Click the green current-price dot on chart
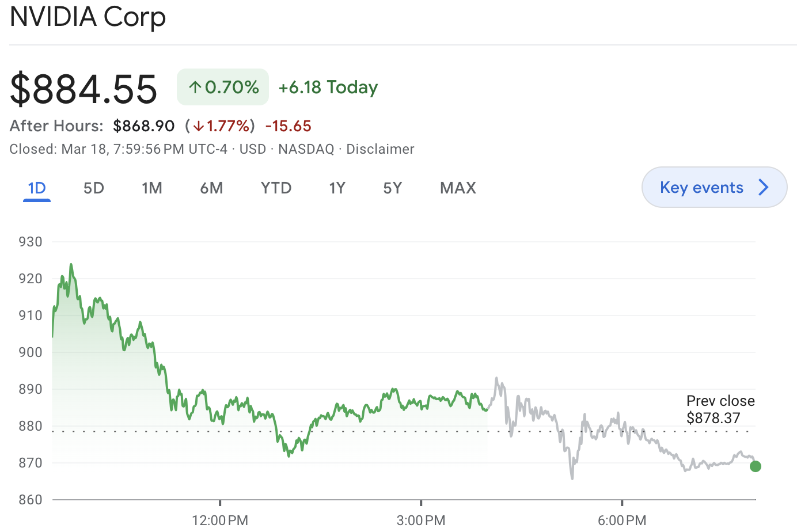Image resolution: width=797 pixels, height=532 pixels. pyautogui.click(x=756, y=466)
